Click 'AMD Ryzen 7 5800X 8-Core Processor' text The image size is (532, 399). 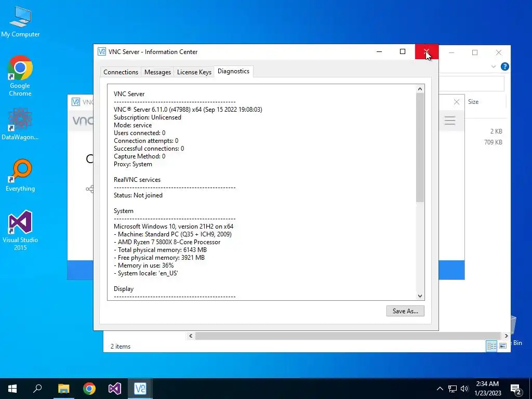point(169,242)
